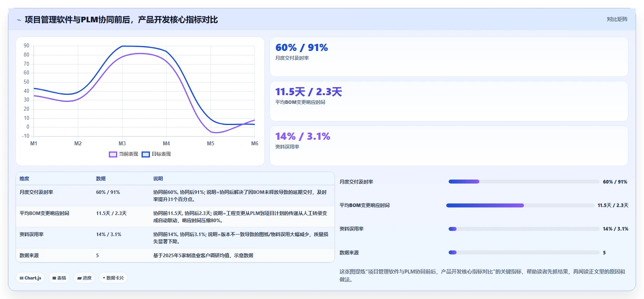This screenshot has height=299, width=644.
Task: Click the 数据来源 progress bar
Action: click(524, 252)
